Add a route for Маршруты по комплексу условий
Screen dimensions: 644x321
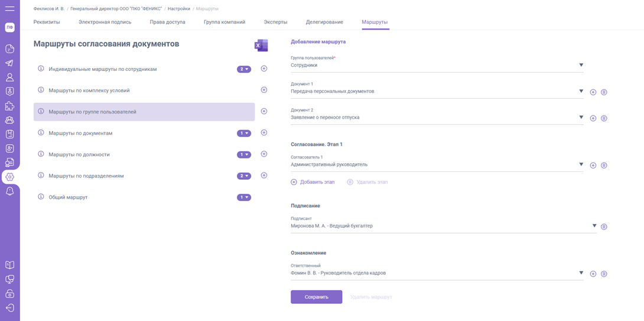point(264,90)
